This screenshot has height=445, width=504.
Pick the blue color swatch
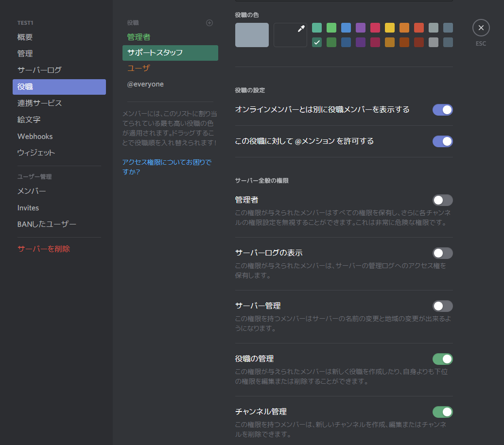pyautogui.click(x=346, y=28)
